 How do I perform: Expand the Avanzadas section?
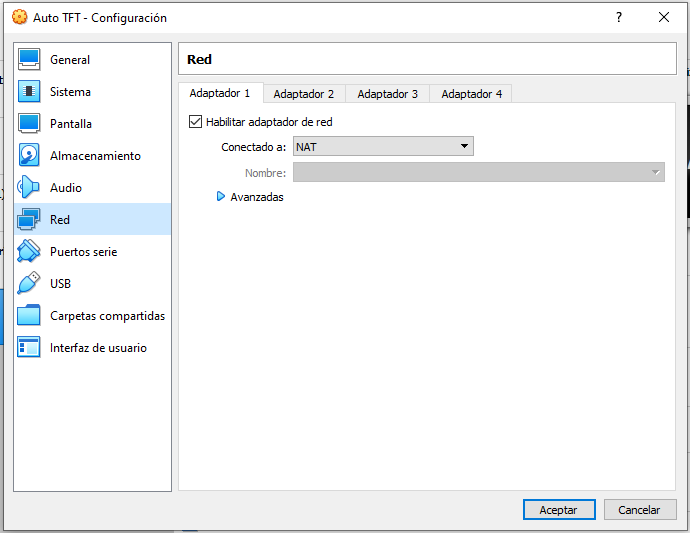pyautogui.click(x=221, y=197)
